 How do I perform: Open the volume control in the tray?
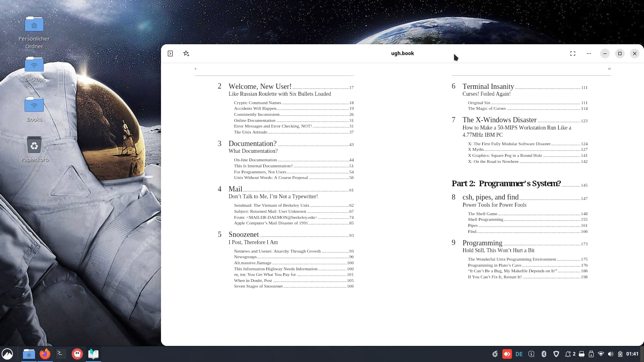pos(611,354)
